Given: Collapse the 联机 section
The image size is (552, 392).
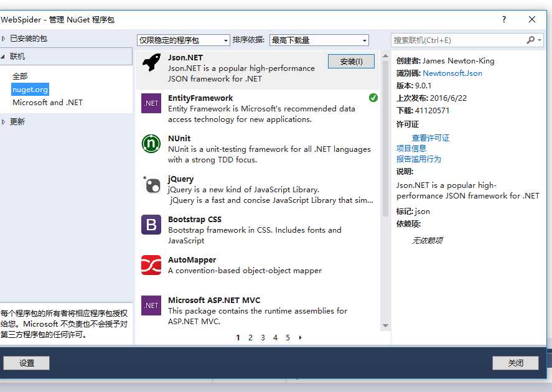Looking at the screenshot, I should (x=3, y=56).
